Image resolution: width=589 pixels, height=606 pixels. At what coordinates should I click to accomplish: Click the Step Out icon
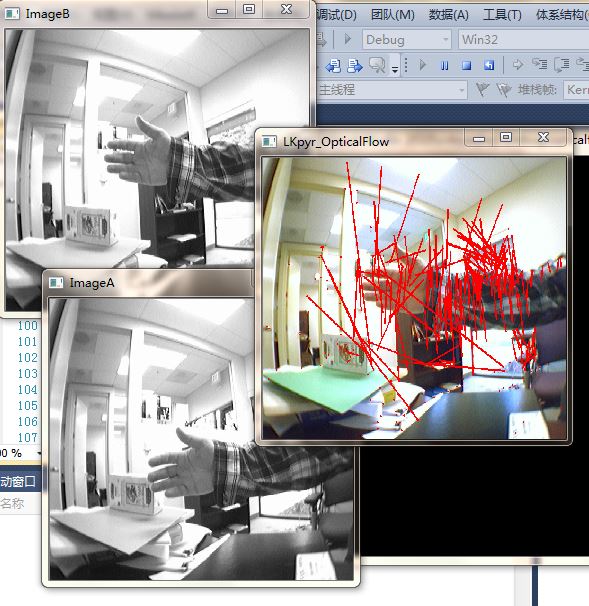coord(582,65)
